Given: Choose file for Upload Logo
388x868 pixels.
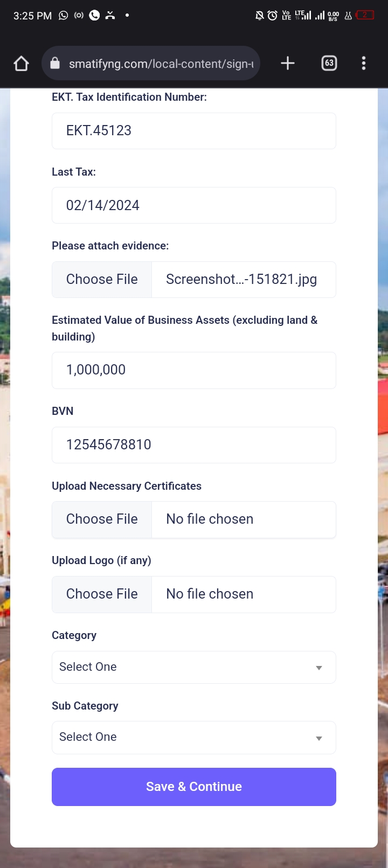Looking at the screenshot, I should (x=102, y=594).
